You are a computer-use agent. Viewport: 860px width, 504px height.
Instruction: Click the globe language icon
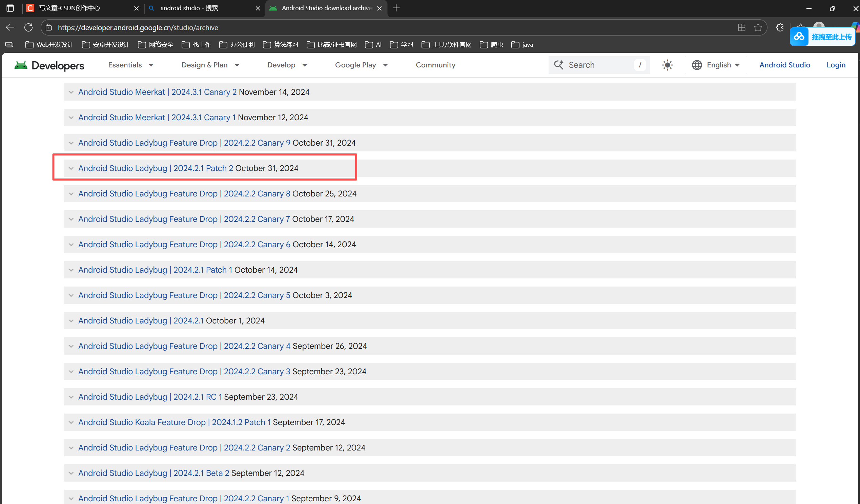coord(697,65)
